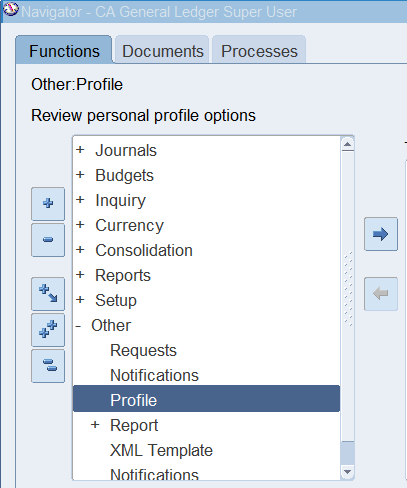The image size is (407, 488).
Task: Click the Navigator window title icon
Action: (x=10, y=9)
